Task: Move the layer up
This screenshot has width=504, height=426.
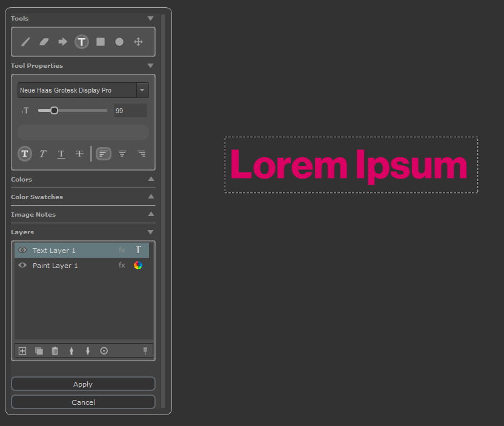Action: pyautogui.click(x=71, y=351)
